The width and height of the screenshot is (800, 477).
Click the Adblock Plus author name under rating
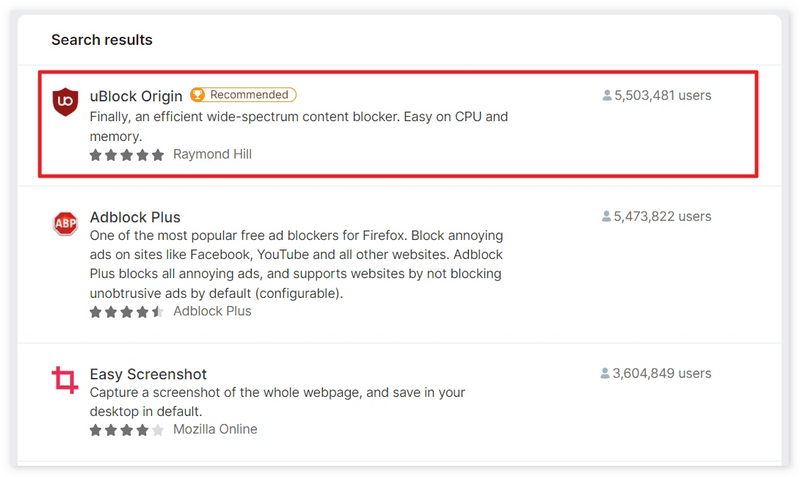click(x=212, y=311)
